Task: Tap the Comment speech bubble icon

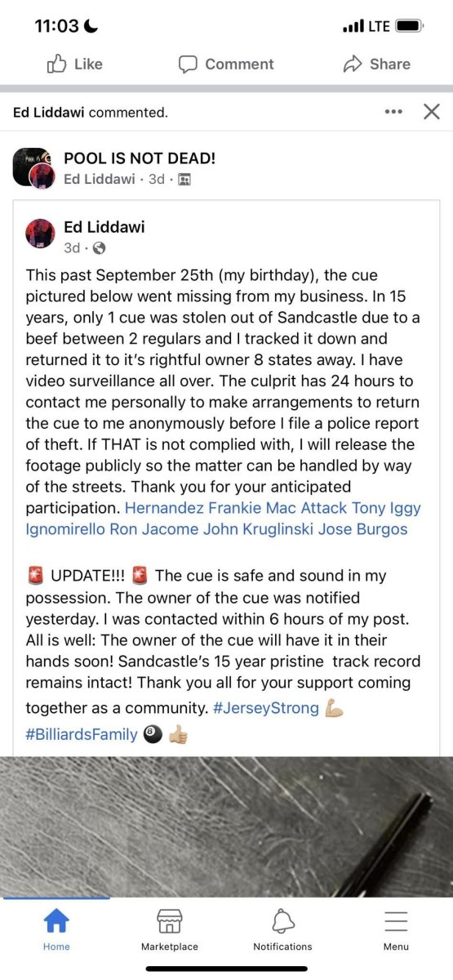Action: tap(188, 64)
